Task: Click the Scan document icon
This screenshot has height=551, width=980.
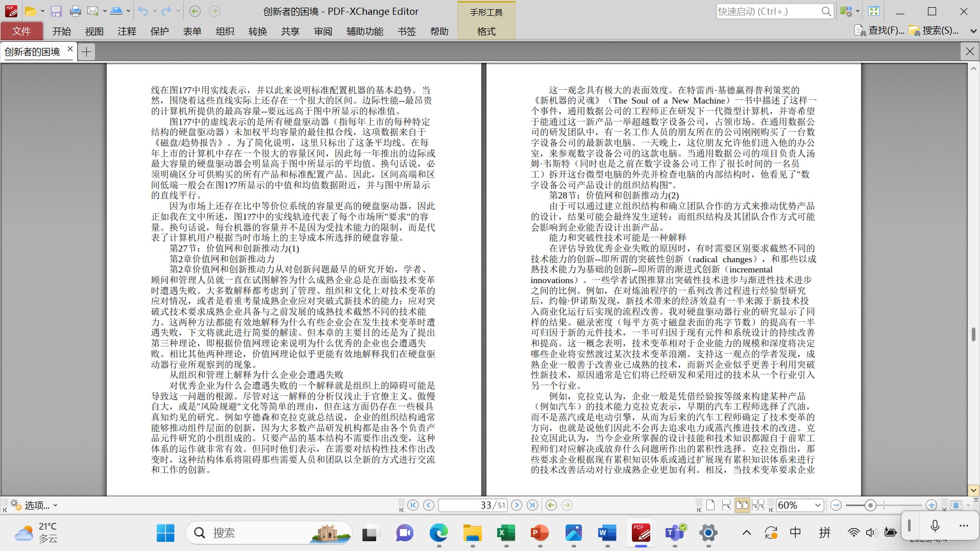Action: pos(116,11)
